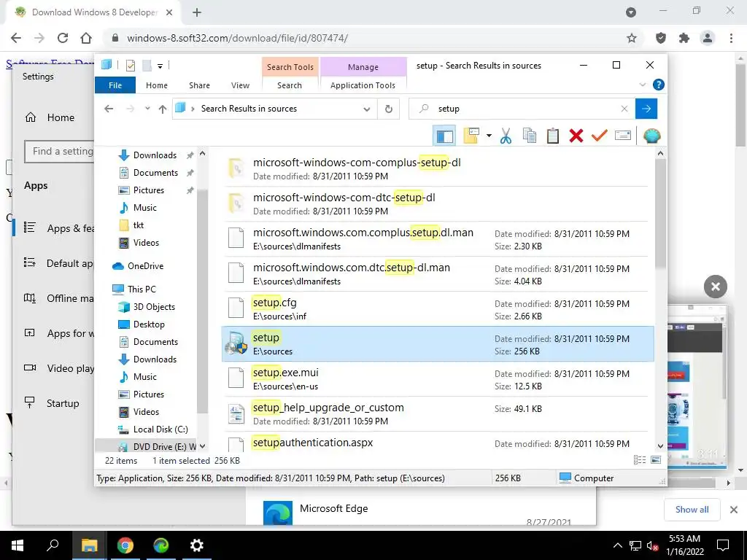Click the blue search go arrow
747x560 pixels.
[x=646, y=109]
